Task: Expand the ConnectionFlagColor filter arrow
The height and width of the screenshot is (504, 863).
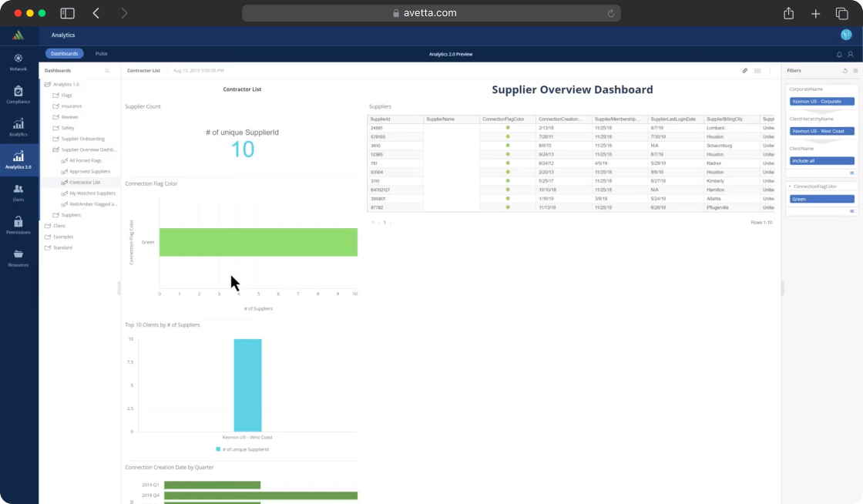Action: click(790, 186)
